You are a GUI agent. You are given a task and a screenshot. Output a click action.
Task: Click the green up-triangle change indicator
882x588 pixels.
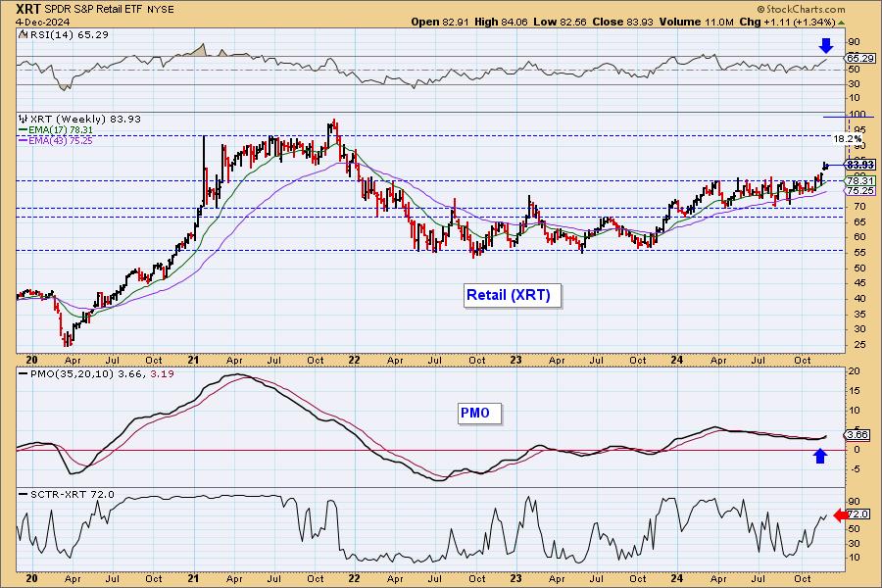841,23
